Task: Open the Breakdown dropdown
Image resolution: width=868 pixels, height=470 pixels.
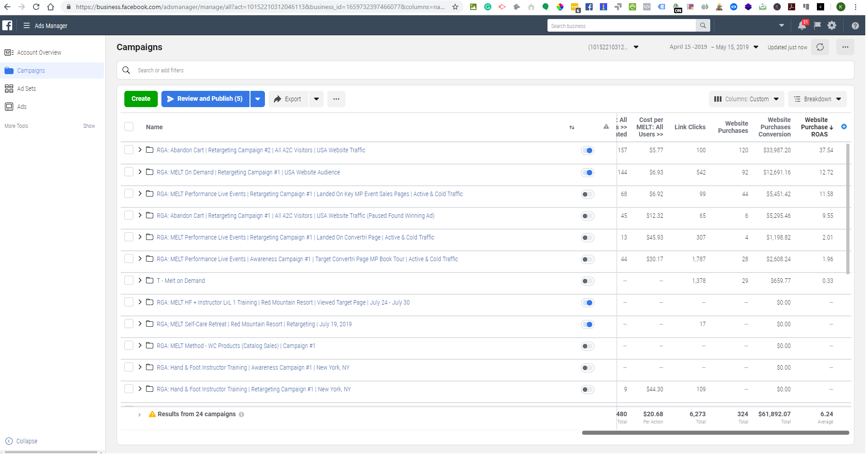Action: tap(817, 99)
